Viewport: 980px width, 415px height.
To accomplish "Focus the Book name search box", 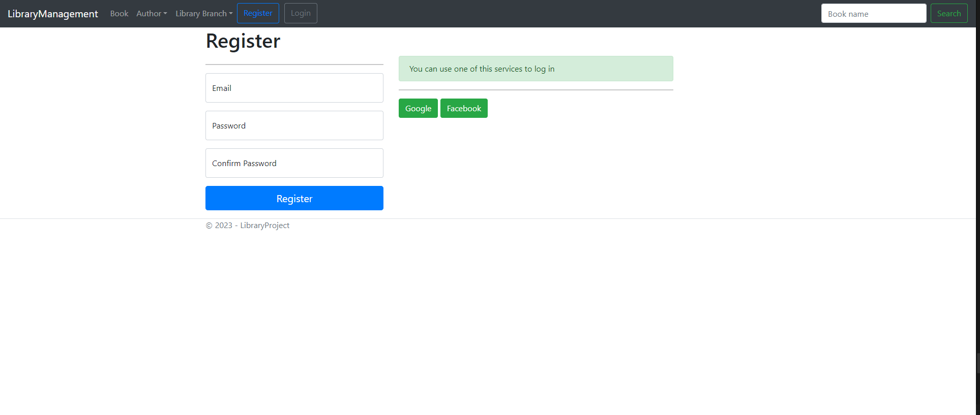I will pyautogui.click(x=873, y=14).
